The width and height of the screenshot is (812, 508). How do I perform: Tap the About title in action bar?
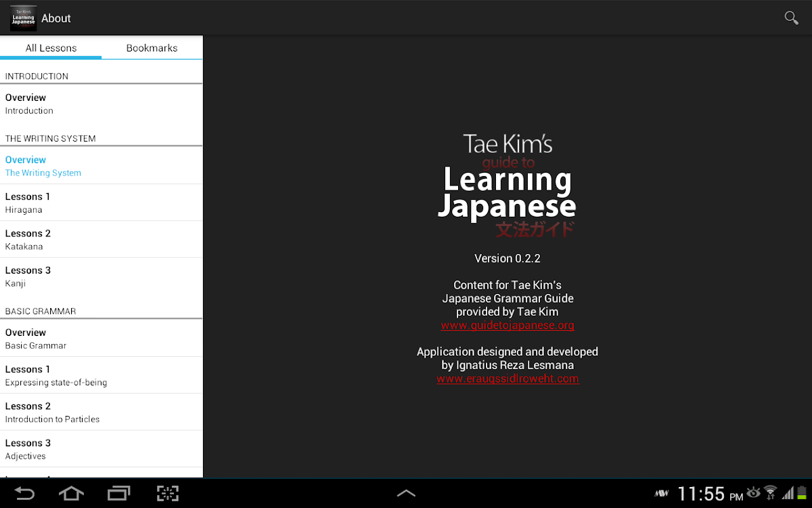56,18
